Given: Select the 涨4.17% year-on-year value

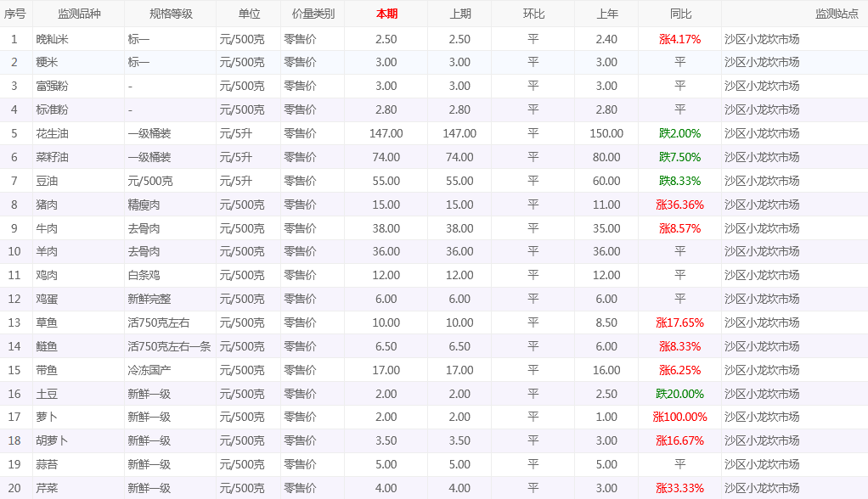Looking at the screenshot, I should coord(679,39).
